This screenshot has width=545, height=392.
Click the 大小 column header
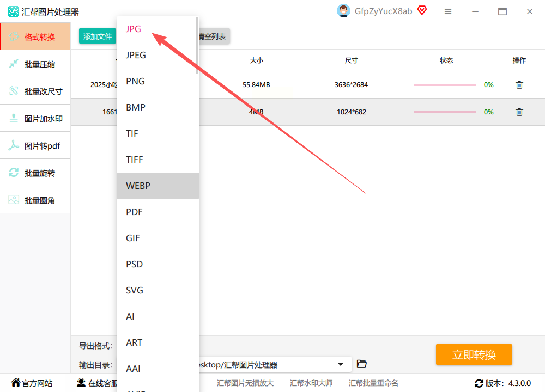tap(257, 60)
